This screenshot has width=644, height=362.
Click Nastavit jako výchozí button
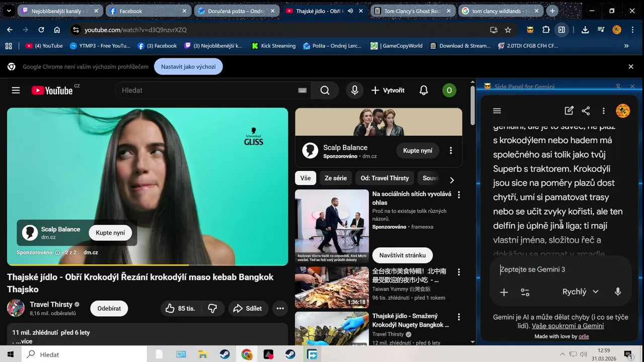point(188,66)
